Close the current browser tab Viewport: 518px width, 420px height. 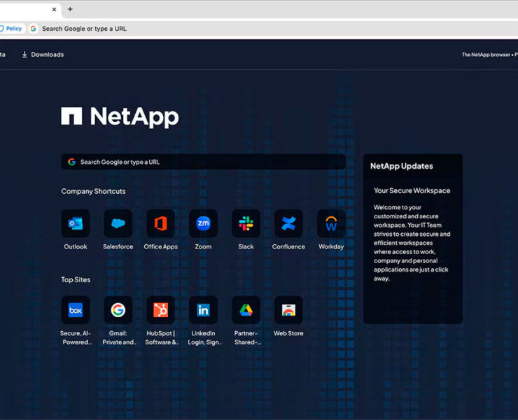pos(55,9)
